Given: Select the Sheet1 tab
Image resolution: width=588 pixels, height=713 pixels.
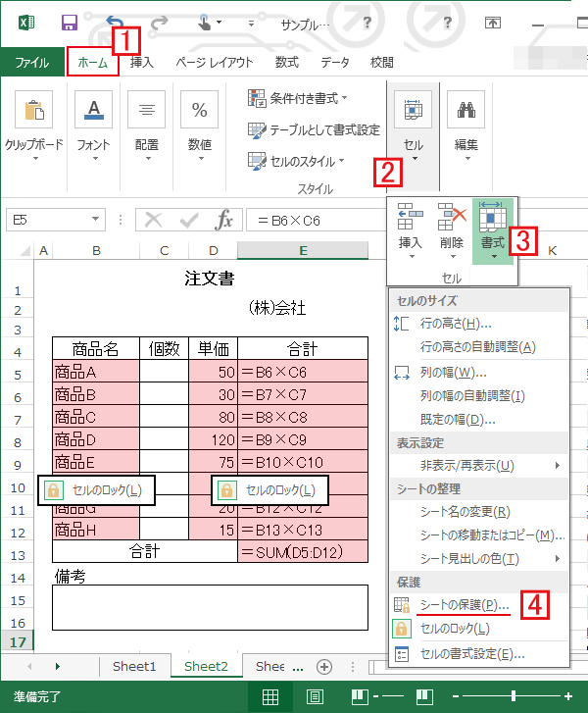Looking at the screenshot, I should pyautogui.click(x=134, y=666).
